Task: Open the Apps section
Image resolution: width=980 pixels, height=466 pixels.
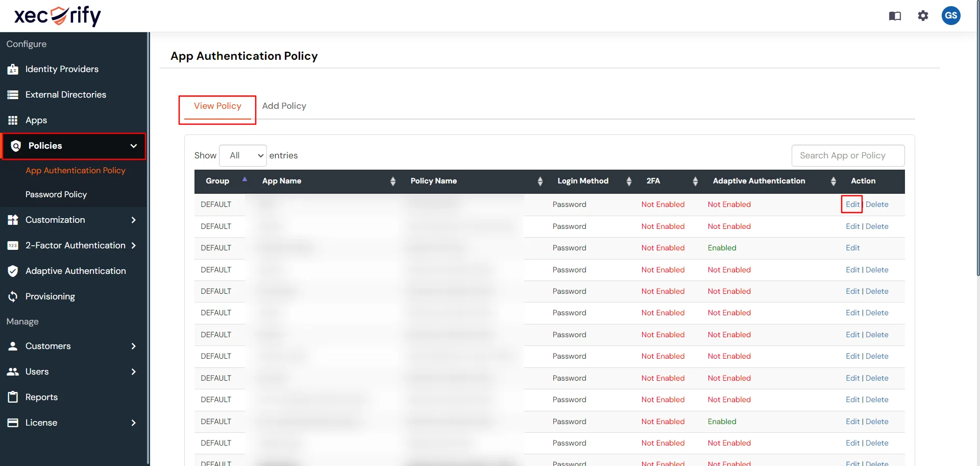Action: coord(36,120)
